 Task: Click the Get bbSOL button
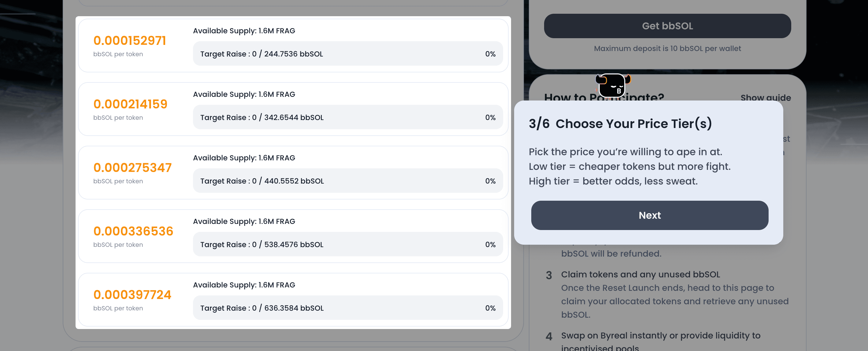click(667, 26)
